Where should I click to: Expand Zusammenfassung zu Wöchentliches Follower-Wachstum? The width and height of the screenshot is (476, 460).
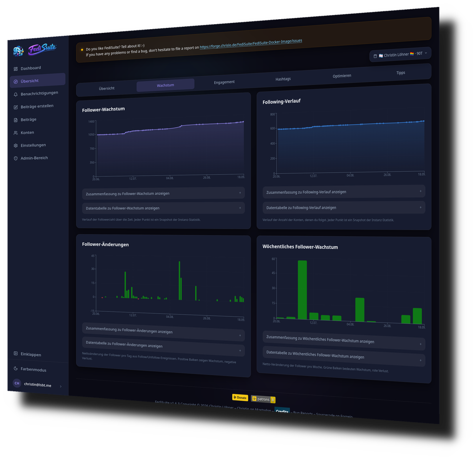tap(343, 340)
